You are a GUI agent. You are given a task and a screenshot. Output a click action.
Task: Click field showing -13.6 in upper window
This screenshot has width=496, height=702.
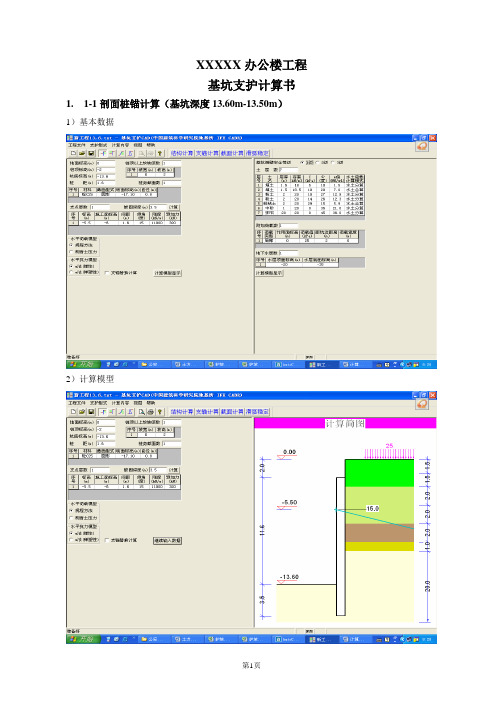106,176
